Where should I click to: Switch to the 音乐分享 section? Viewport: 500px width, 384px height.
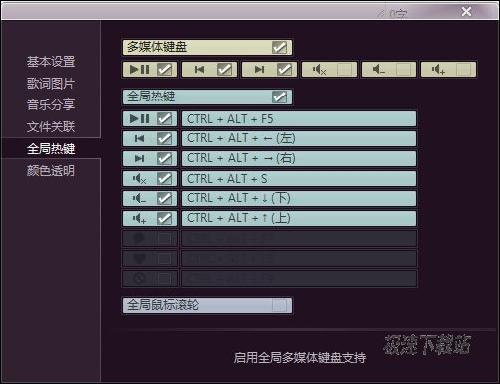click(51, 105)
